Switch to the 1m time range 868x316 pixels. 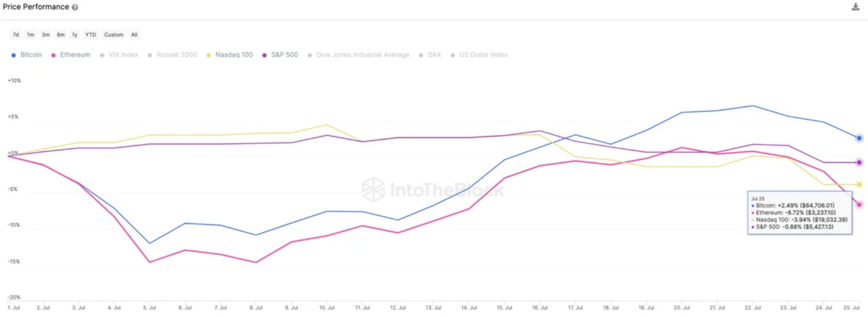click(x=31, y=35)
